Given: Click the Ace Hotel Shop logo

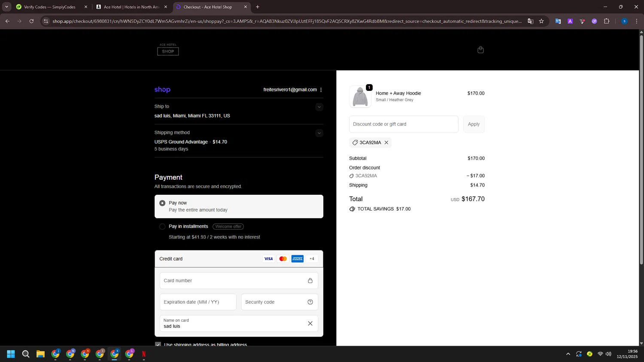Looking at the screenshot, I should tap(168, 49).
